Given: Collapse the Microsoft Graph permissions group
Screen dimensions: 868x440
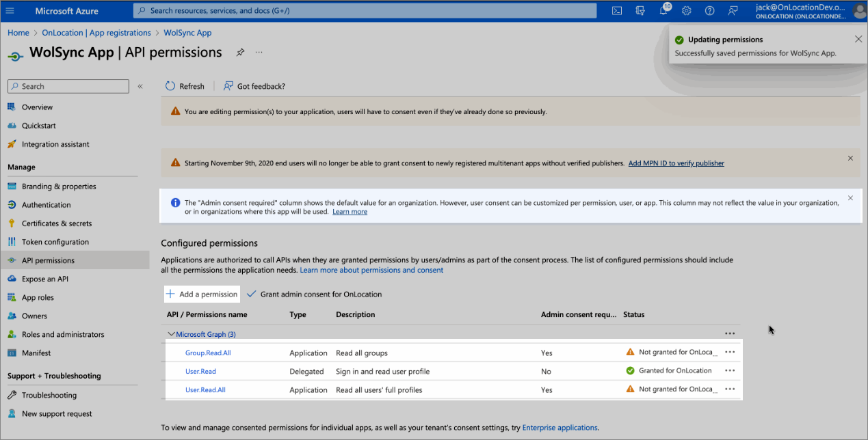Looking at the screenshot, I should tap(171, 334).
